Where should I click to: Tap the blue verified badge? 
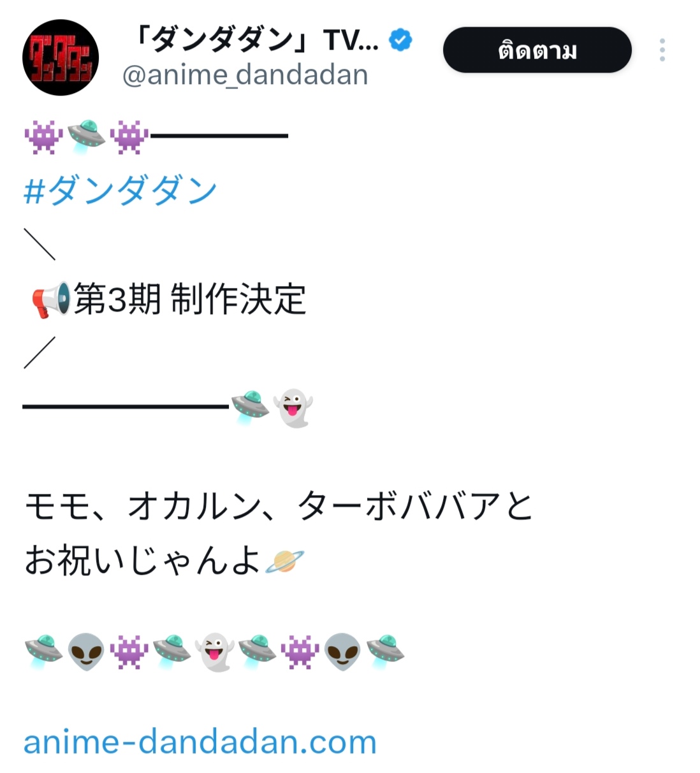click(x=400, y=40)
